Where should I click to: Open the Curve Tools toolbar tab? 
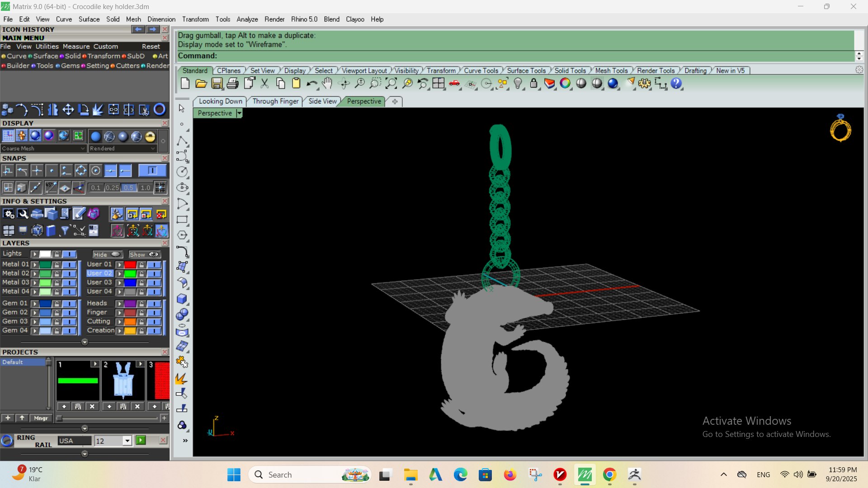[x=481, y=70]
